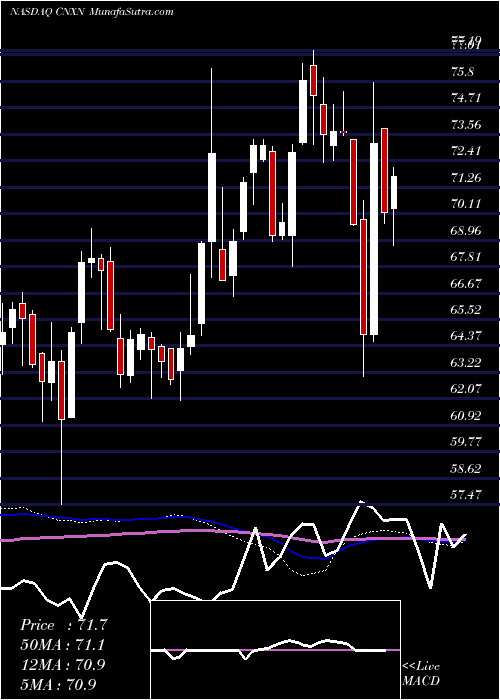Image resolution: width=500 pixels, height=700 pixels.
Task: Click the 50MA : 71.1 readout
Action: coord(63,645)
